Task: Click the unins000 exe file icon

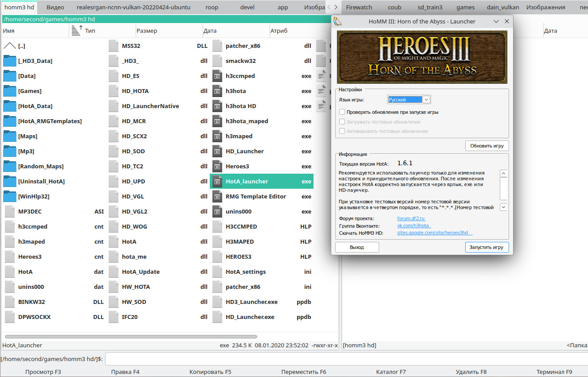Action: click(217, 211)
